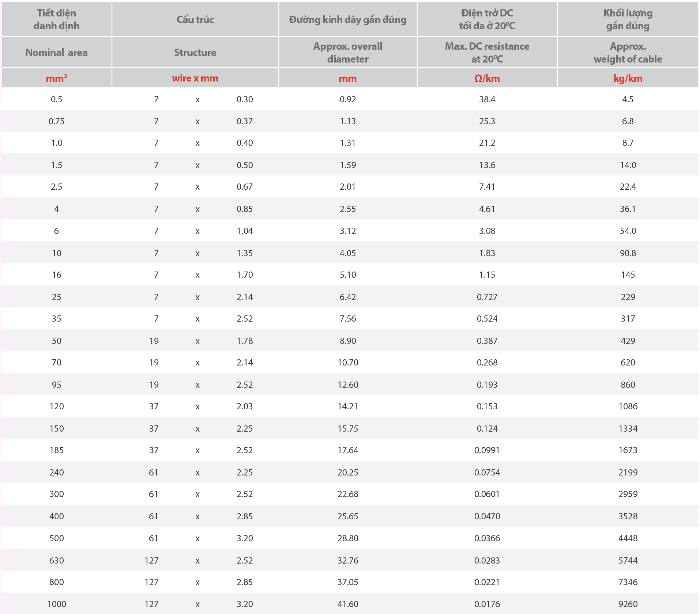The image size is (700, 614).
Task: Click the 'Approx. weight of cable' header
Action: (x=628, y=53)
